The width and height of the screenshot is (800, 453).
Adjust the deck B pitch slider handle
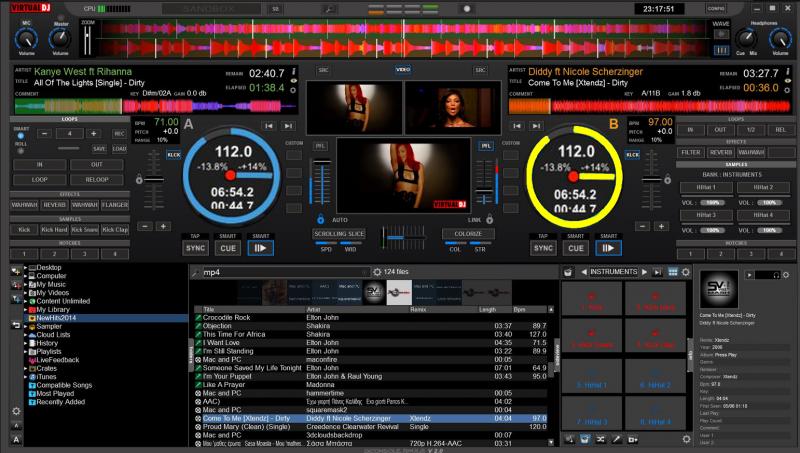tap(652, 179)
